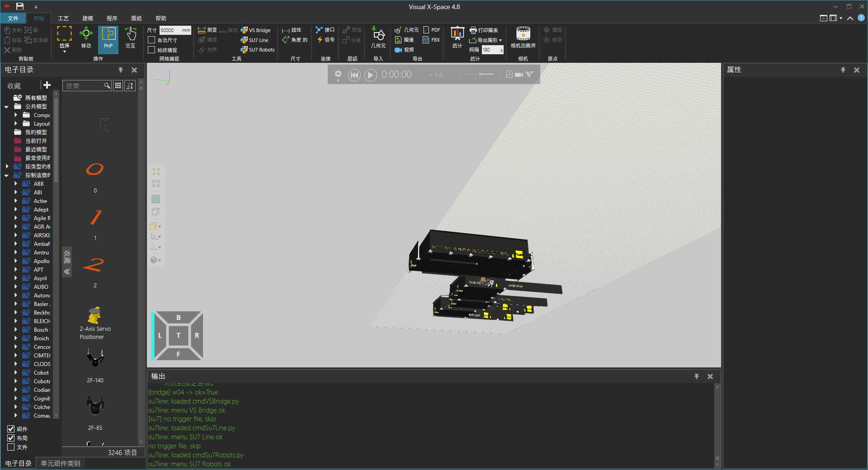Toggle grid view in catalog
This screenshot has width=868, height=470.
118,86
